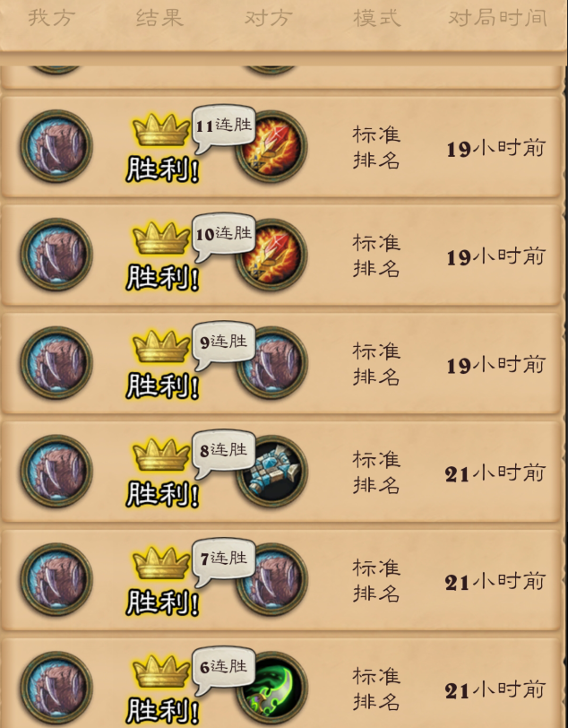This screenshot has width=568, height=728.
Task: Click the 结果 column header
Action: point(159,18)
